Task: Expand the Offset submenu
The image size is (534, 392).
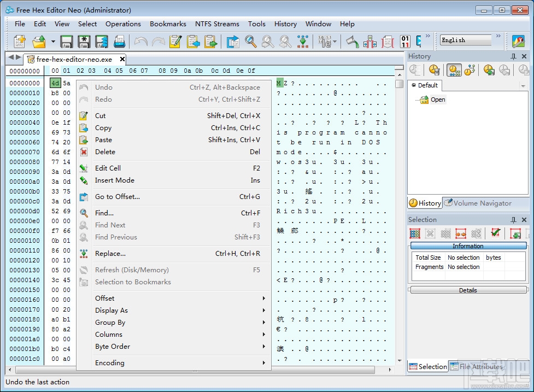Action: click(174, 299)
